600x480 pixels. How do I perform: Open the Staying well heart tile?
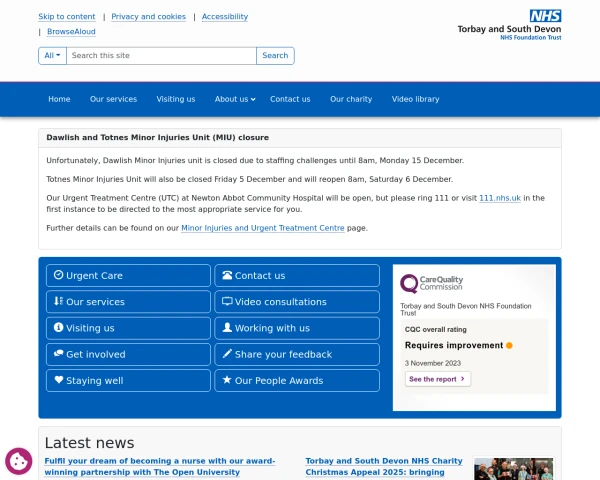(x=128, y=381)
